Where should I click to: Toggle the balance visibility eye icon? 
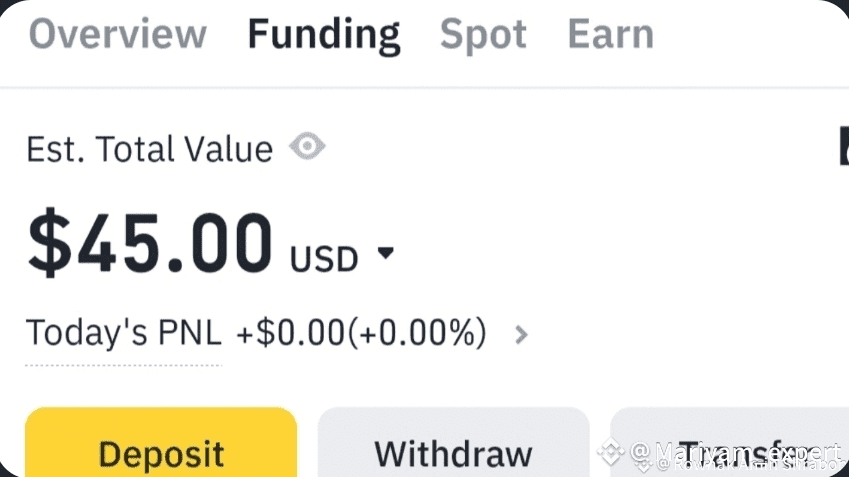pos(307,148)
